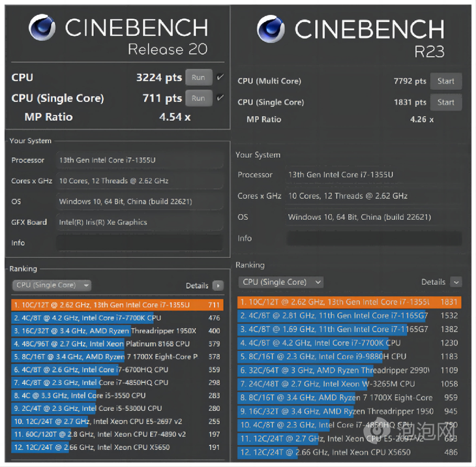The image size is (476, 467).
Task: Click the R23 Cores x GHz field
Action: coord(374,196)
